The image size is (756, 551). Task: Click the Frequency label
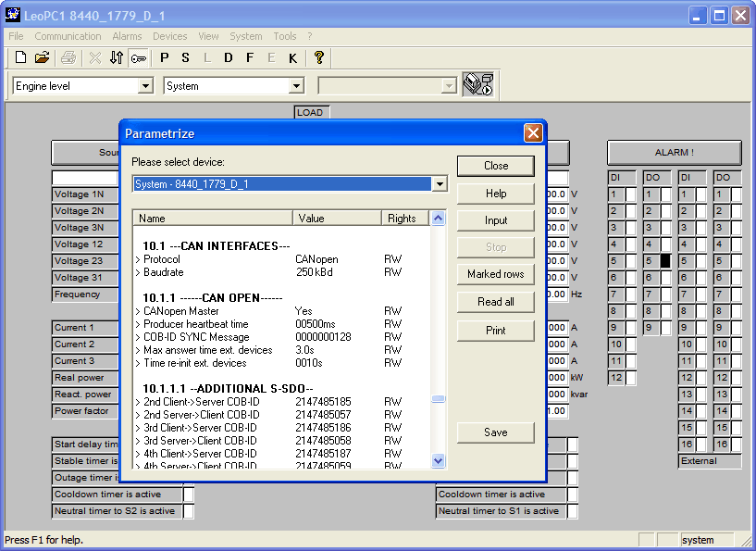(85, 294)
